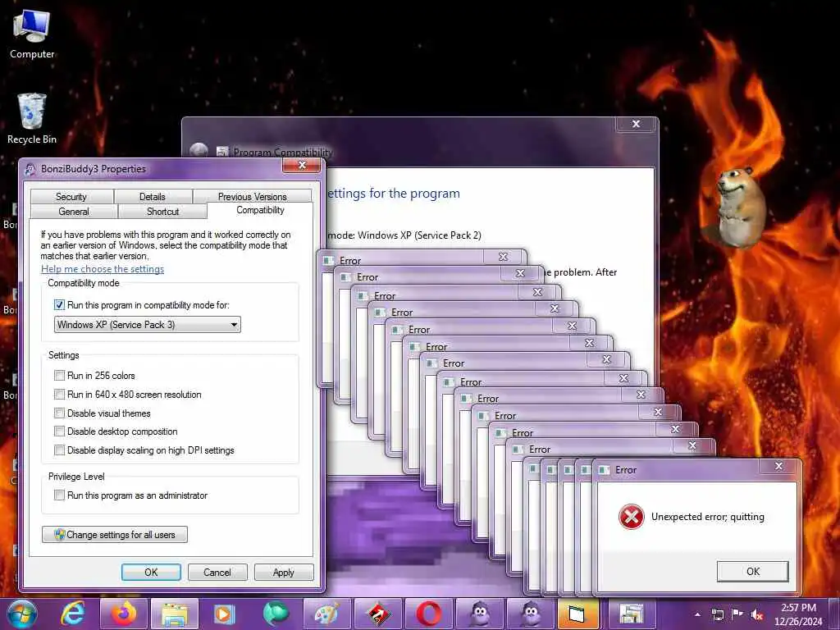Click the network tray icon

click(717, 614)
